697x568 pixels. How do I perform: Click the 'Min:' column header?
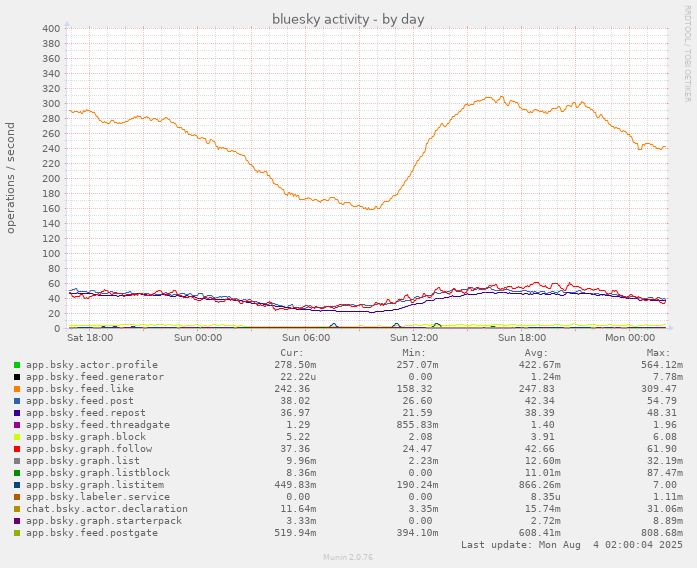pos(414,353)
